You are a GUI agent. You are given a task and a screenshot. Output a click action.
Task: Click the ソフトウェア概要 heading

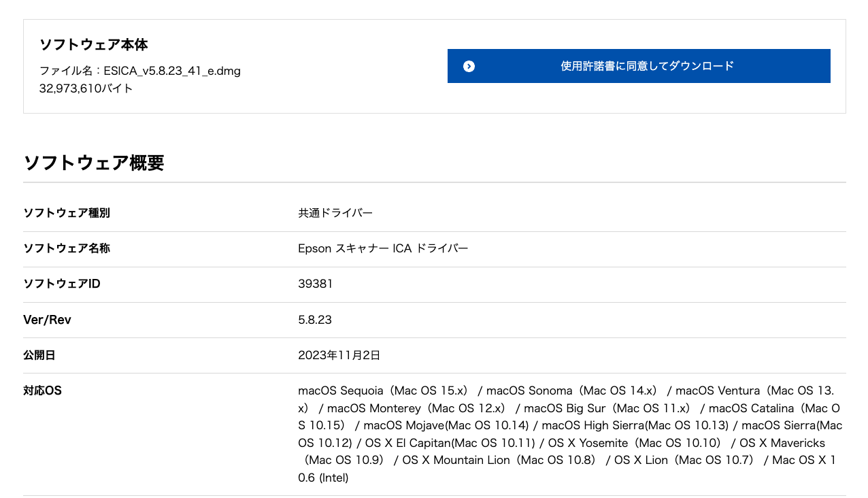click(94, 163)
